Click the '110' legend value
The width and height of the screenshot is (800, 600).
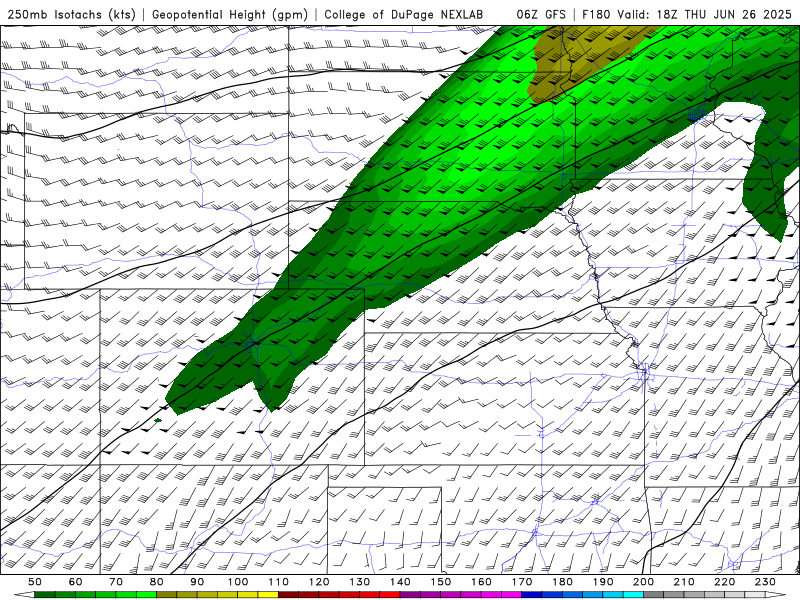tap(279, 582)
